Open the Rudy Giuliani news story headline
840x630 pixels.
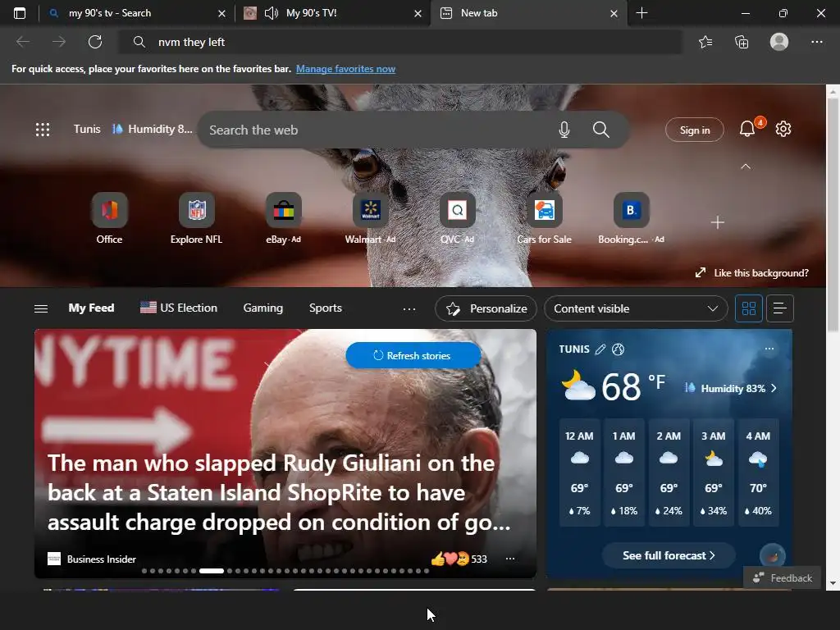tap(279, 492)
